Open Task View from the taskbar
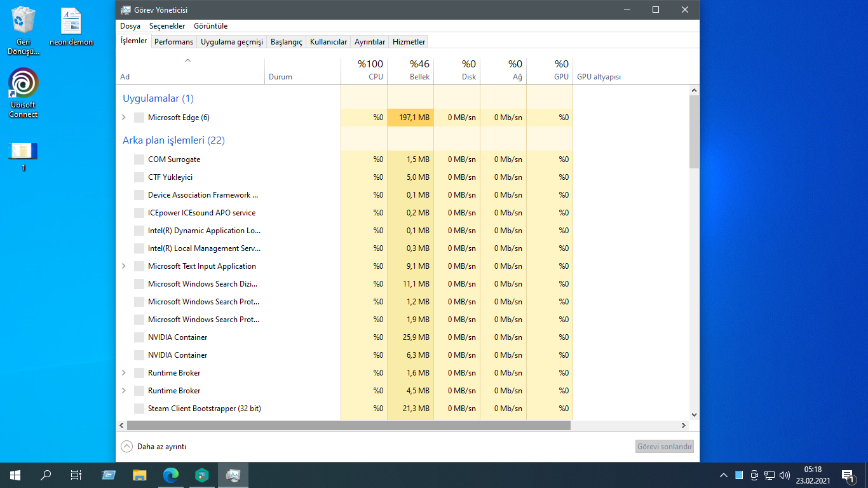The image size is (868, 488). coord(76,475)
